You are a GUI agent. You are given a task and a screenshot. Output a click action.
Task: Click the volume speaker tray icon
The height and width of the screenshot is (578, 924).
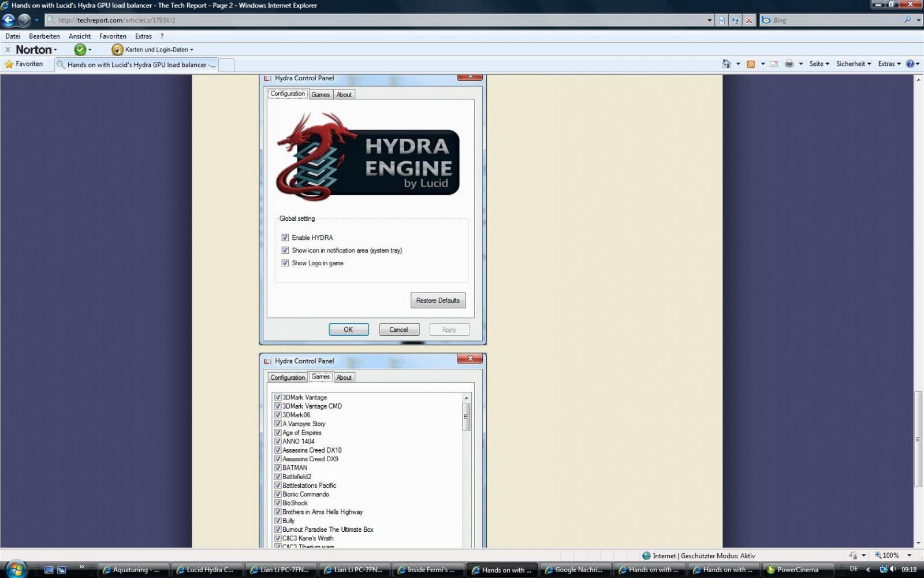(x=892, y=569)
